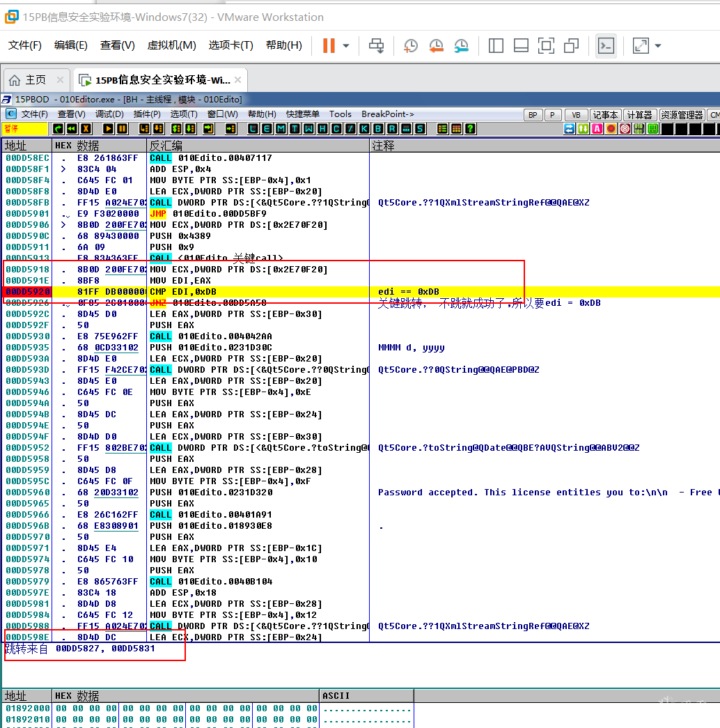Screen dimensions: 720x728
Task: Launch 记事本 notepad button
Action: pyautogui.click(x=605, y=115)
